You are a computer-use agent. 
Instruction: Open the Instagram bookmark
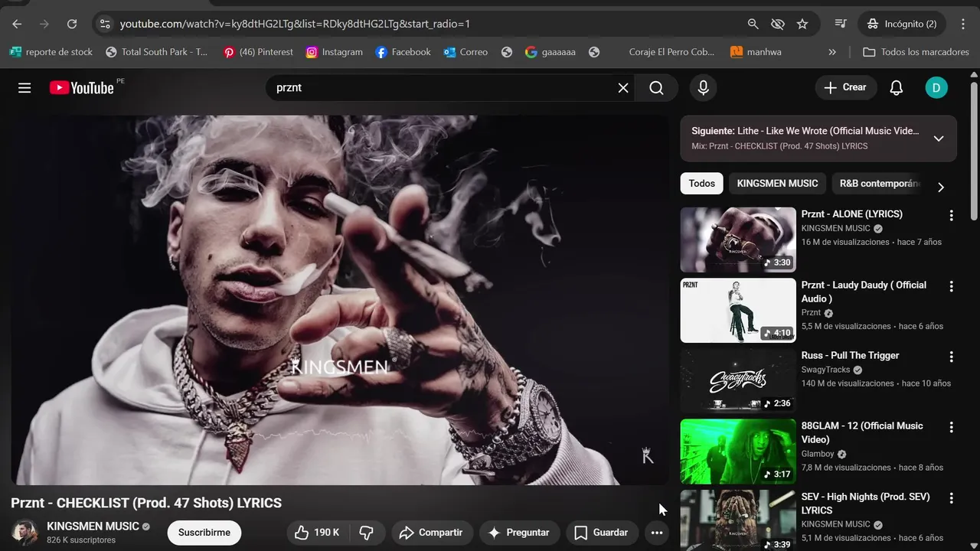pyautogui.click(x=334, y=52)
